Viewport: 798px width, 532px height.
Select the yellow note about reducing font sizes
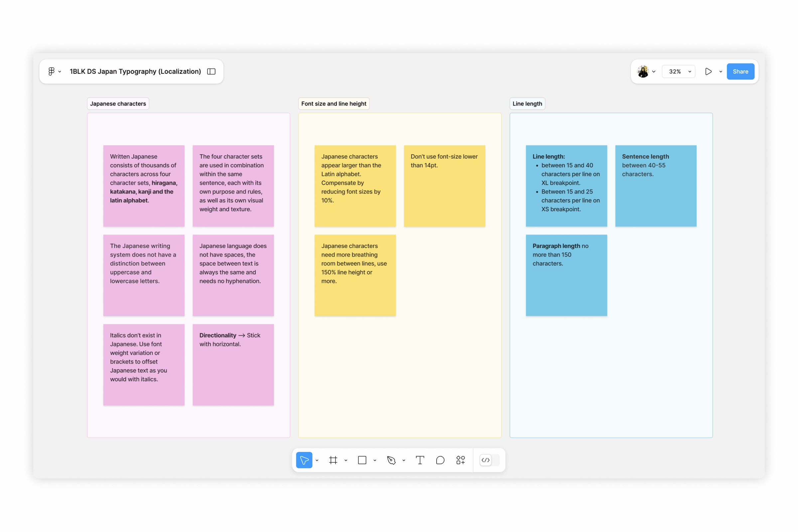click(x=355, y=186)
